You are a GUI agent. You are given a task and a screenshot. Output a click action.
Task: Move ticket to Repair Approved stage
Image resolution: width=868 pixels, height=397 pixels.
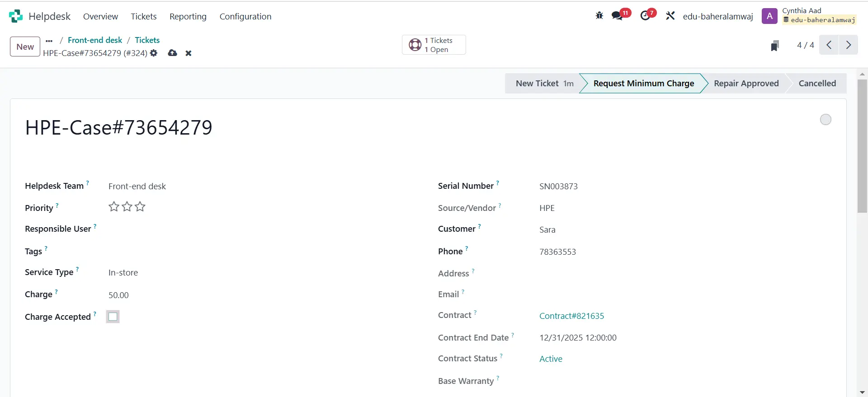click(746, 83)
